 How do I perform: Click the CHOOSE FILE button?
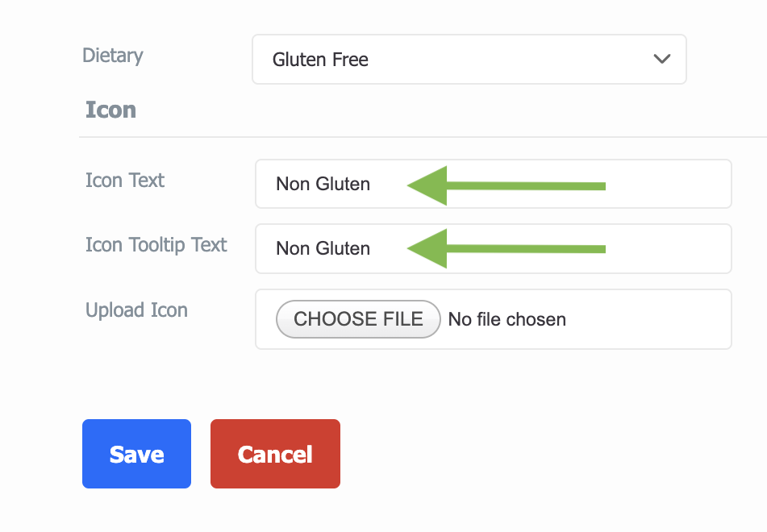358,319
